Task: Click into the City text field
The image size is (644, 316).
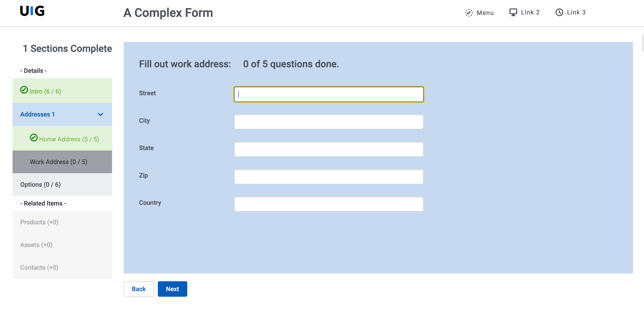Action: (329, 122)
